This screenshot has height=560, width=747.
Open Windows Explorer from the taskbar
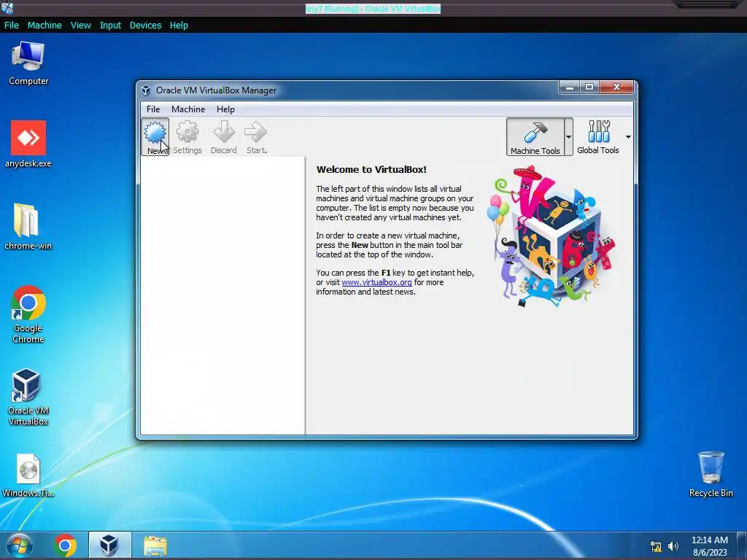click(155, 545)
